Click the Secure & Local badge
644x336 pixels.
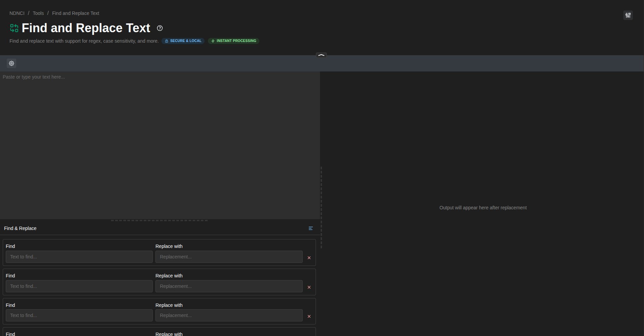point(183,41)
